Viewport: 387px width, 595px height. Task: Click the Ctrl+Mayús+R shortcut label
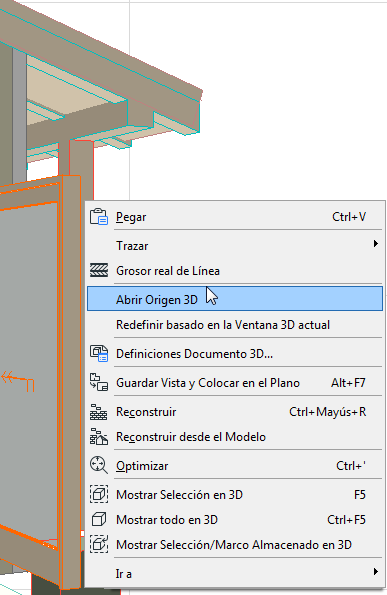(x=328, y=412)
